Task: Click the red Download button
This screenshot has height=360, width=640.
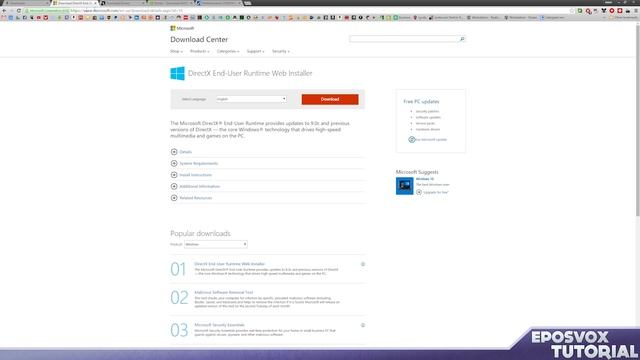Action: point(330,99)
